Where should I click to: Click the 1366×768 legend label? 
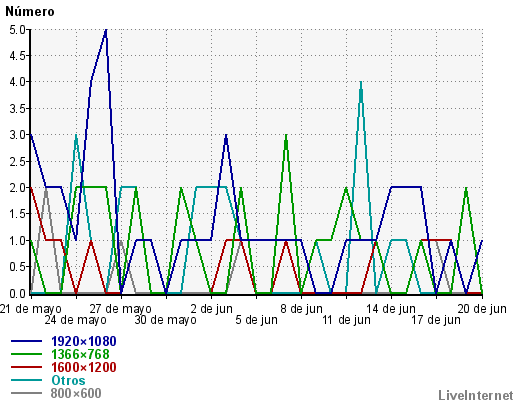coord(80,354)
